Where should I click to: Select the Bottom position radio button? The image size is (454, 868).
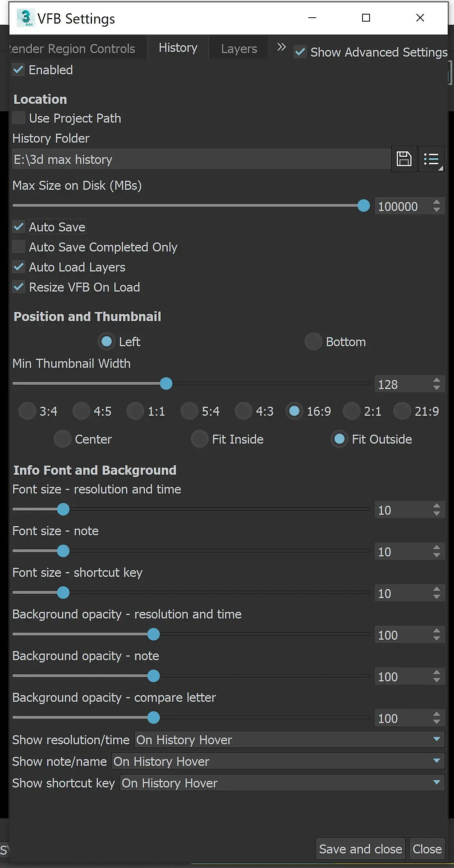coord(313,341)
